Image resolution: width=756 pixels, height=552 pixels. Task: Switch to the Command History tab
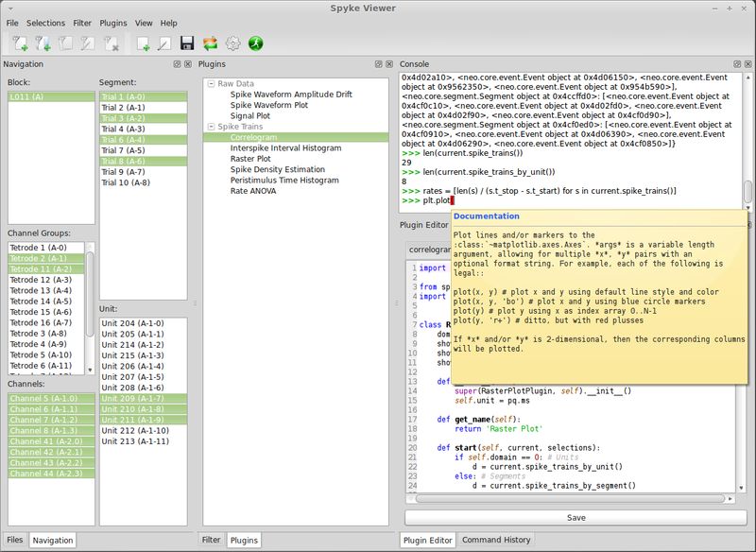point(496,540)
